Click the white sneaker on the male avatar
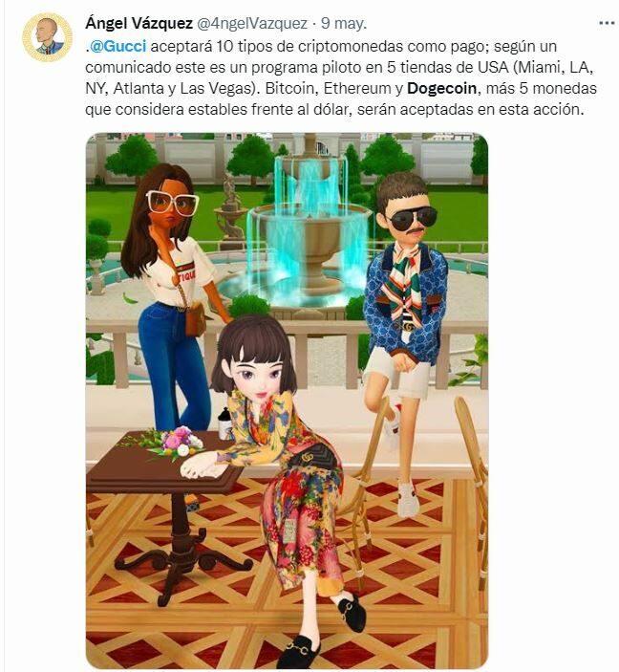 pos(407,498)
